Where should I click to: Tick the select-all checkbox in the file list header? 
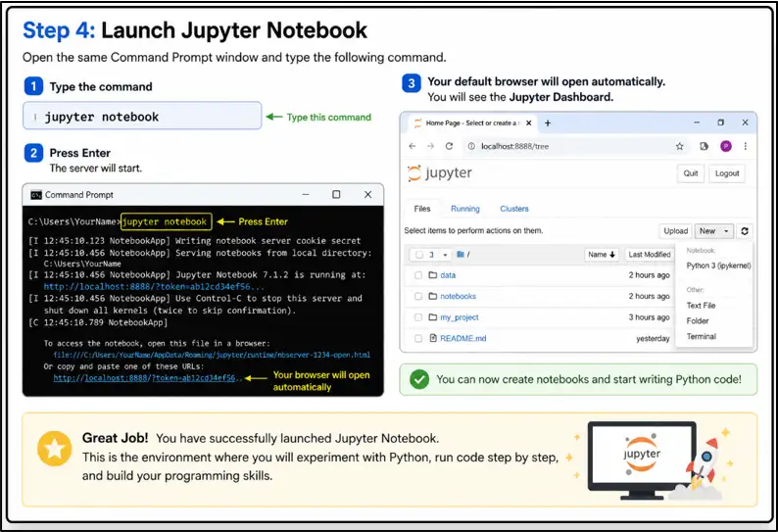point(419,255)
